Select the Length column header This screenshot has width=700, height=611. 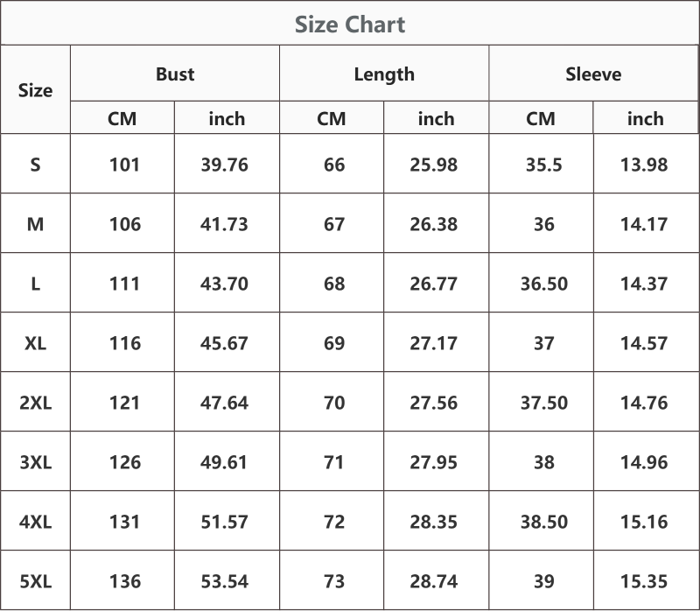click(384, 74)
